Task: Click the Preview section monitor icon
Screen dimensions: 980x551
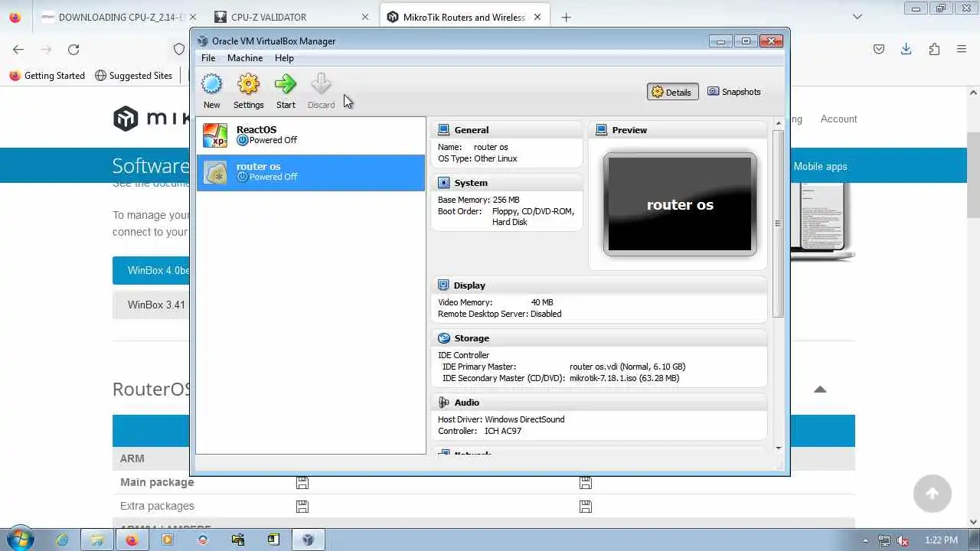Action: point(602,130)
